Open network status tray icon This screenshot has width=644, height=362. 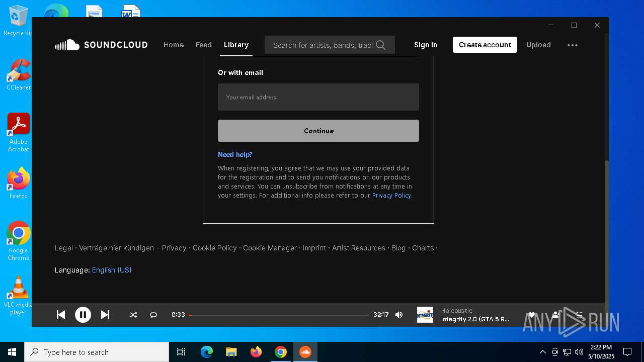pos(567,352)
